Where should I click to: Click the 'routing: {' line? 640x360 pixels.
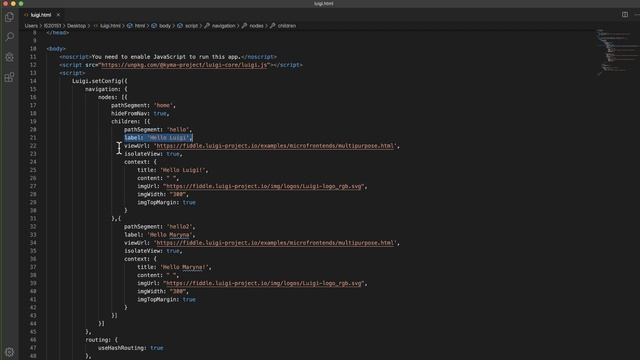101,340
